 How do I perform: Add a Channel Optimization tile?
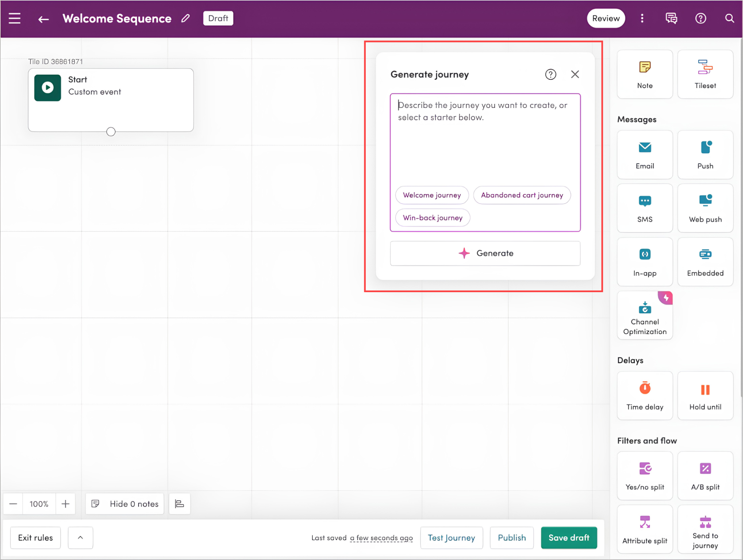(x=645, y=315)
